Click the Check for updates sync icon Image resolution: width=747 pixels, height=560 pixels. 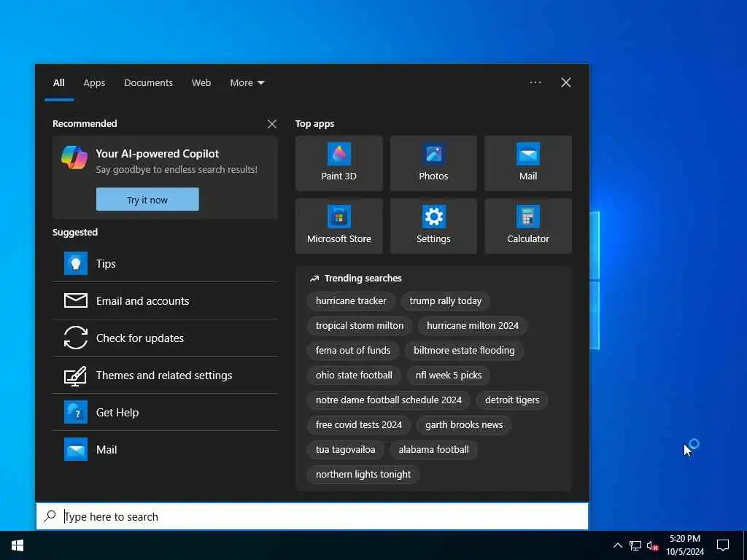(76, 338)
